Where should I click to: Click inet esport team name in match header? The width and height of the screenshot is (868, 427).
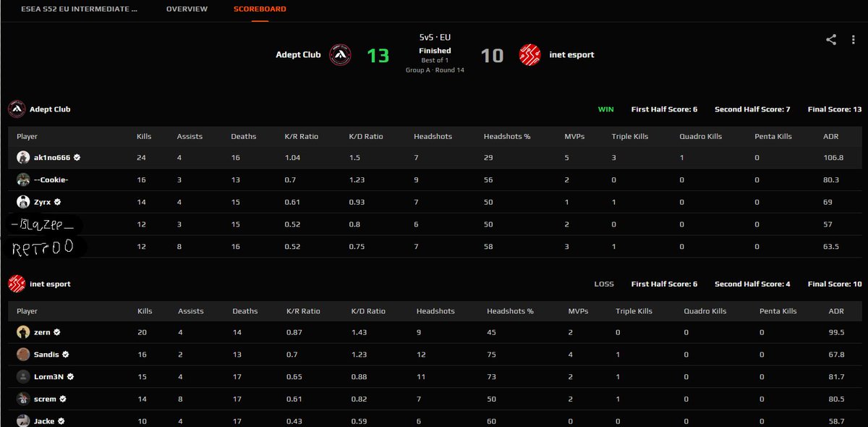click(x=571, y=55)
